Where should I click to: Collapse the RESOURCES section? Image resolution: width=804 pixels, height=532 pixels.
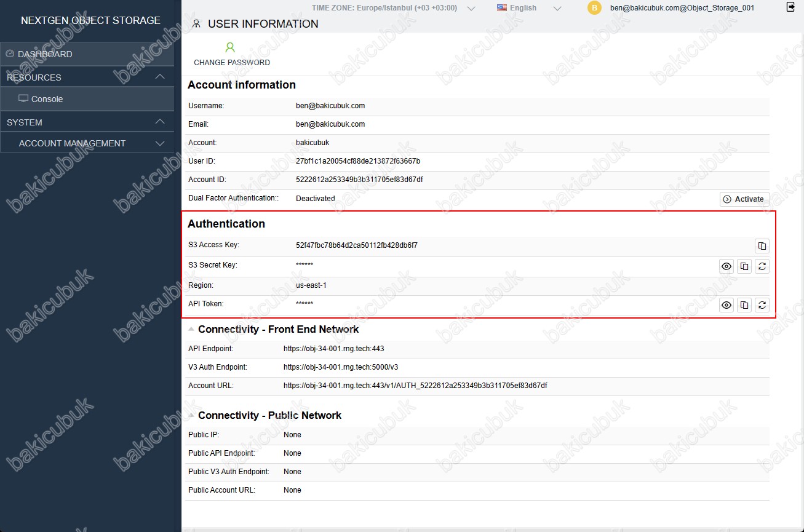coord(160,77)
